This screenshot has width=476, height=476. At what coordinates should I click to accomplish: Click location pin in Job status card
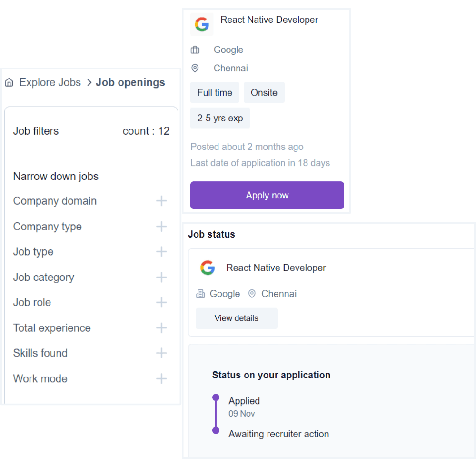(x=252, y=294)
